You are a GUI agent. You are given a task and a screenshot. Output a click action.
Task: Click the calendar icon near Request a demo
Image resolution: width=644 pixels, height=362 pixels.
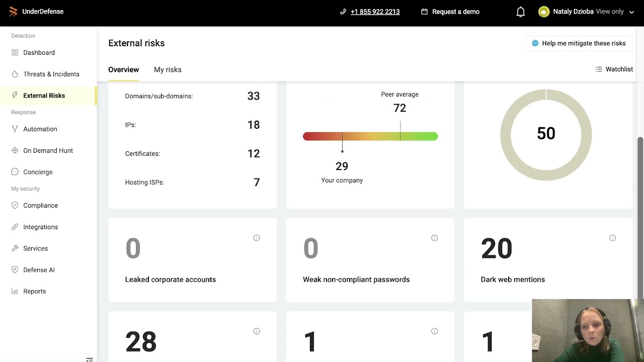424,12
